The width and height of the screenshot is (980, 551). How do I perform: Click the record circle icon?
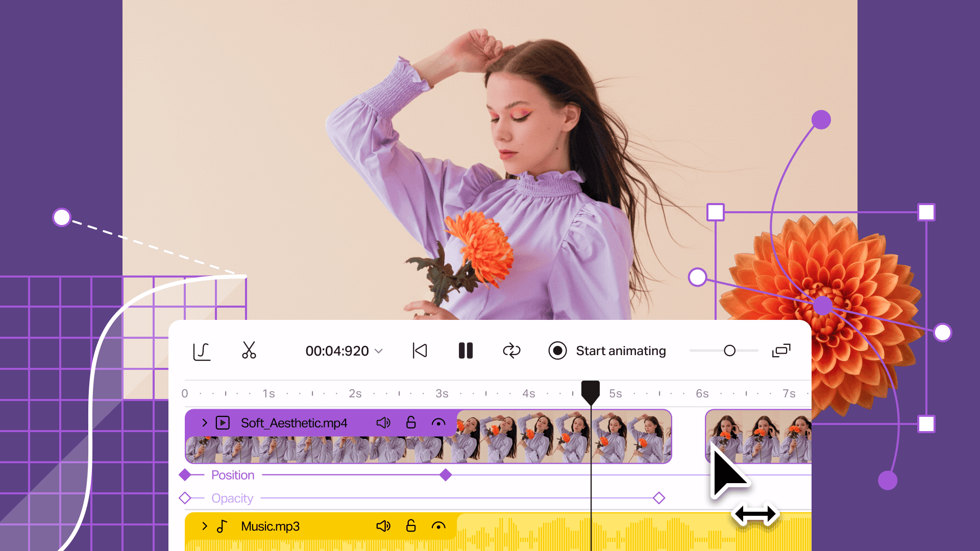tap(557, 350)
